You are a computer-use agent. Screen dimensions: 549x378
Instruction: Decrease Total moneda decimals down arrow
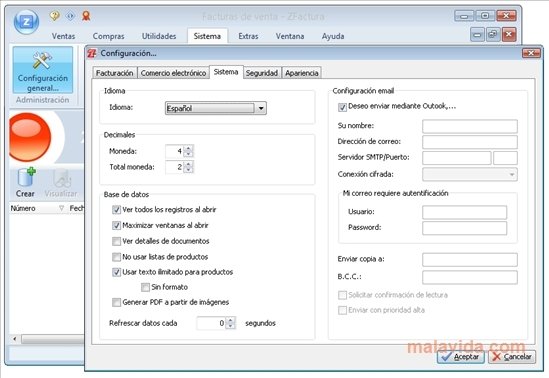point(189,170)
